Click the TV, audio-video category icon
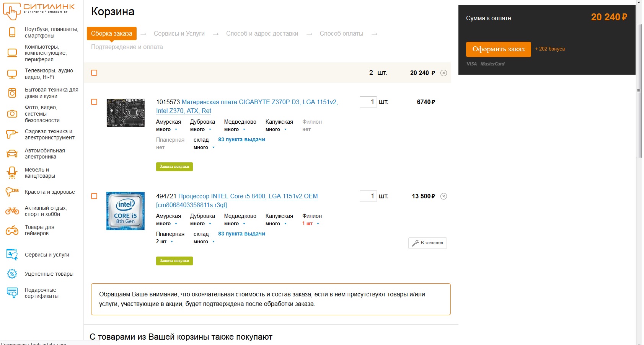The height and width of the screenshot is (345, 644). tap(12, 74)
